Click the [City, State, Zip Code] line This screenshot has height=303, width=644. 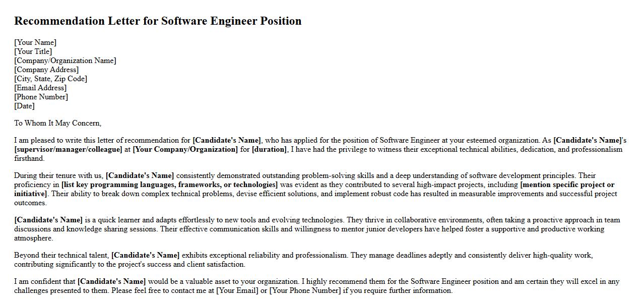pos(50,79)
